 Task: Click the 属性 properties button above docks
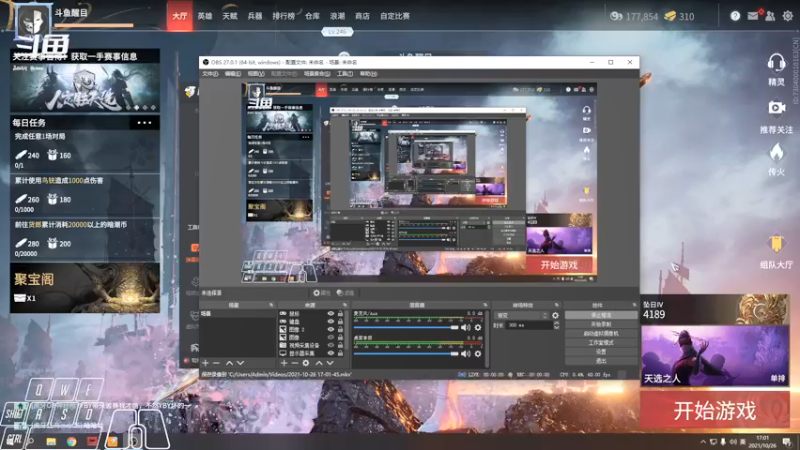pyautogui.click(x=322, y=293)
